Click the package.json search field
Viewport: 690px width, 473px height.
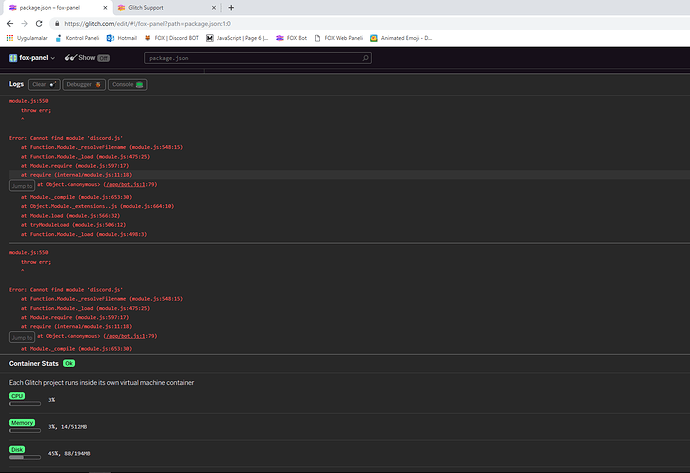(258, 58)
